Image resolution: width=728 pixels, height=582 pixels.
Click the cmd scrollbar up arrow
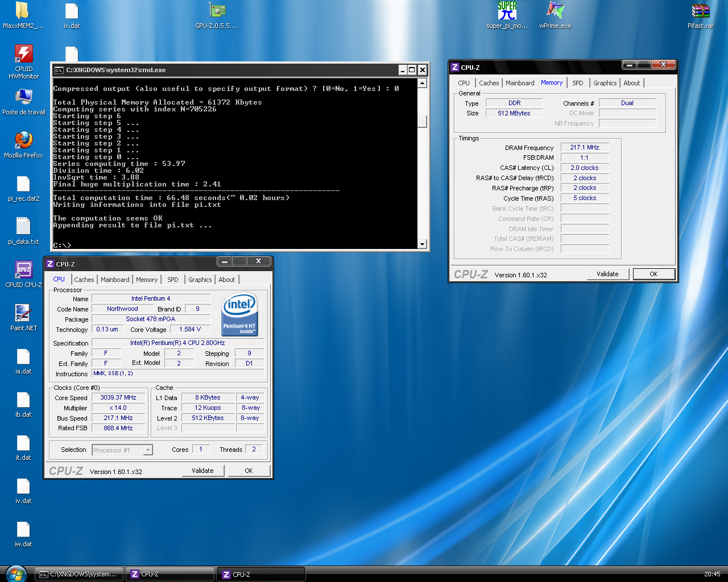(x=422, y=83)
